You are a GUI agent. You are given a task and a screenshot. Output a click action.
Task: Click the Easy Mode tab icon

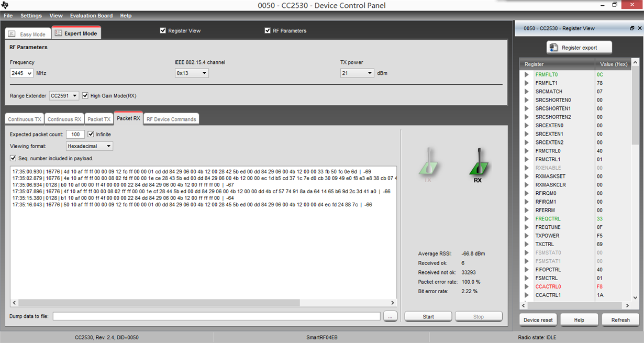12,34
